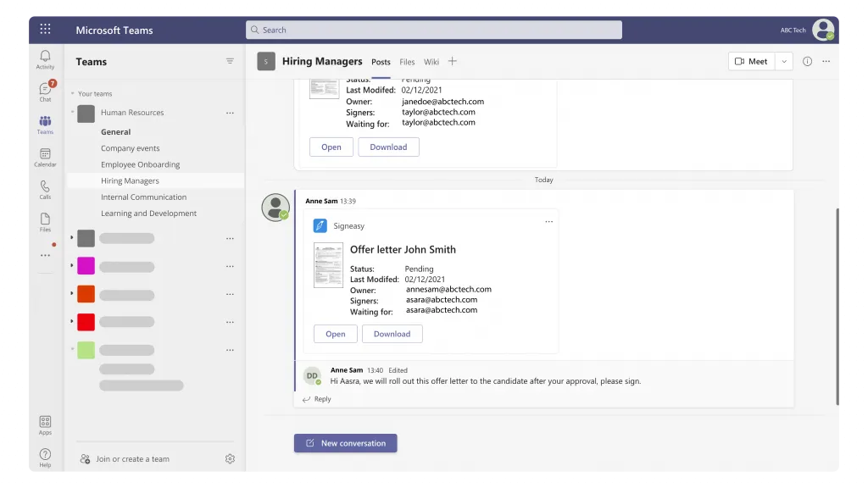
Task: Click the Today date separator label
Action: (543, 180)
